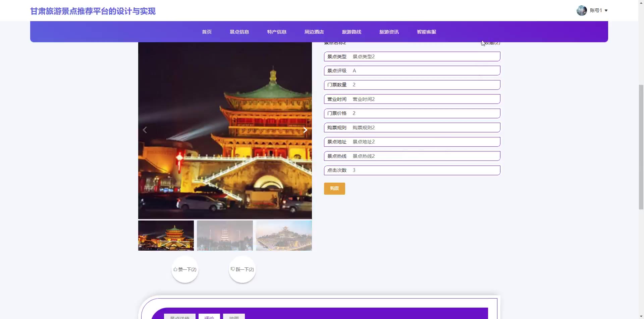Open 首页 in the navigation bar
Image resolution: width=644 pixels, height=319 pixels.
coord(207,32)
